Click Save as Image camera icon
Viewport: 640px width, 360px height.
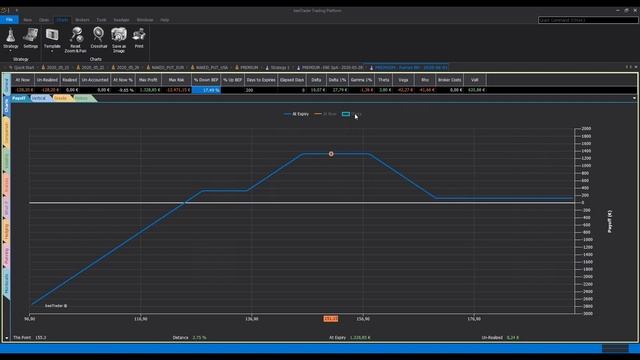click(x=119, y=35)
